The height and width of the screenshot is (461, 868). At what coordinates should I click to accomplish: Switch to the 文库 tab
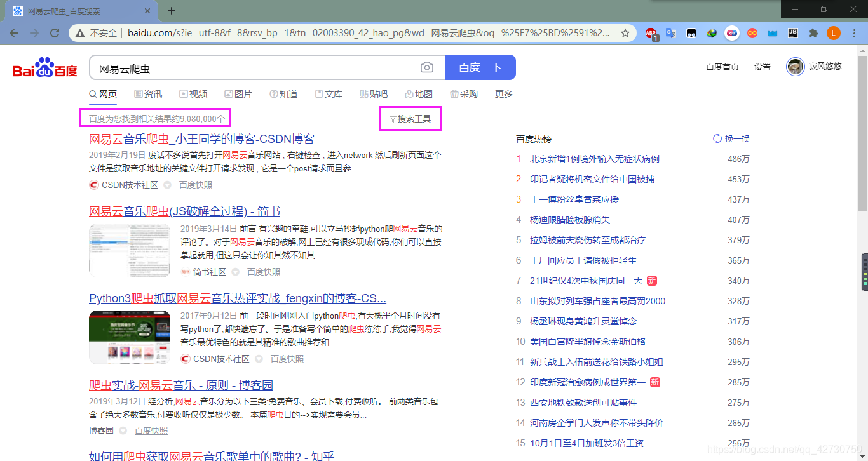coord(329,94)
